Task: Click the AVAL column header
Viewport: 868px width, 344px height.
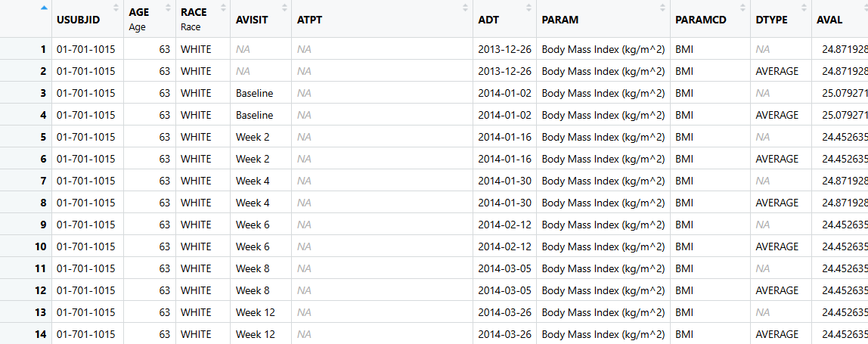Action: (x=829, y=20)
